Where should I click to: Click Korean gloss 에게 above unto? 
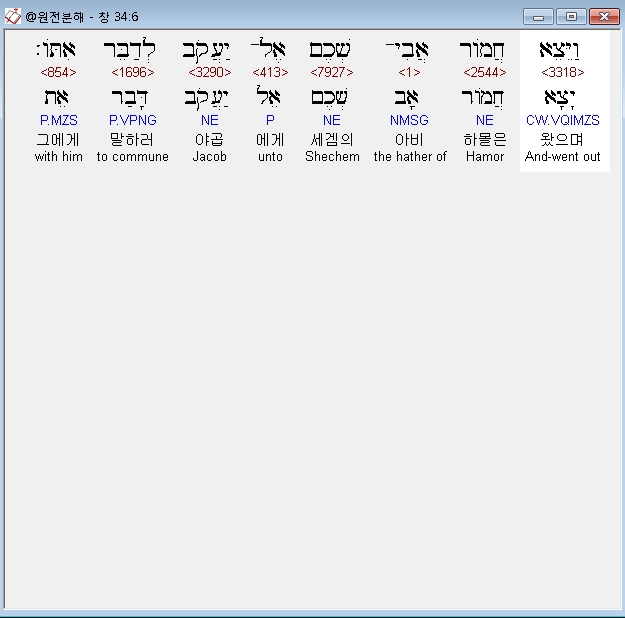(x=270, y=140)
